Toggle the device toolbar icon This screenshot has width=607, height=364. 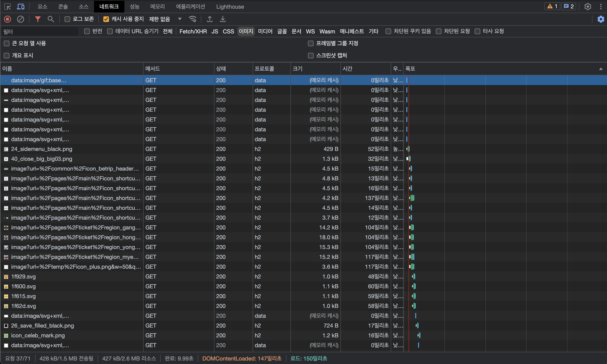[21, 7]
